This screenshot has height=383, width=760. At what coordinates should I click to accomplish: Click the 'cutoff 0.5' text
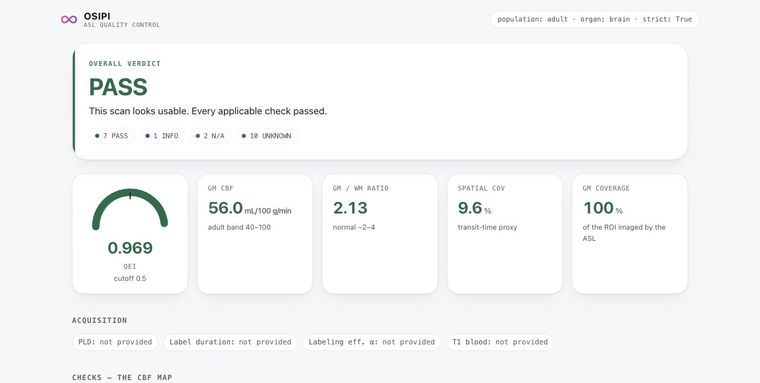130,278
